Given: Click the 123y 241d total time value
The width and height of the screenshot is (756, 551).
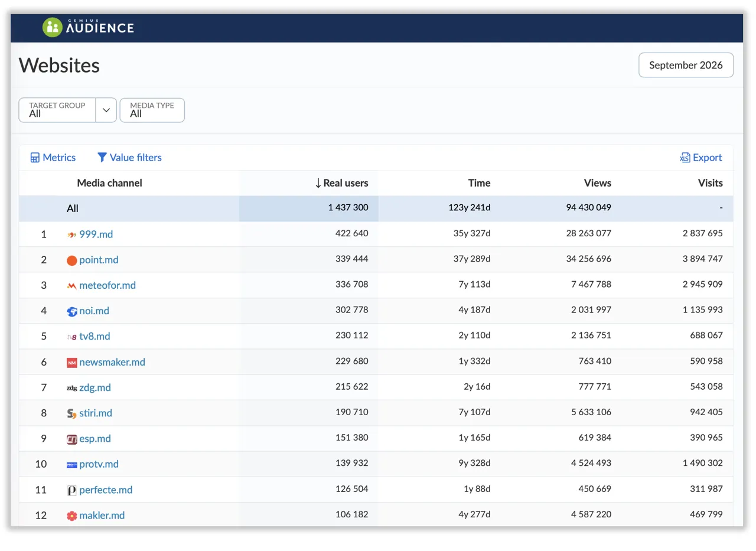Looking at the screenshot, I should (x=470, y=208).
